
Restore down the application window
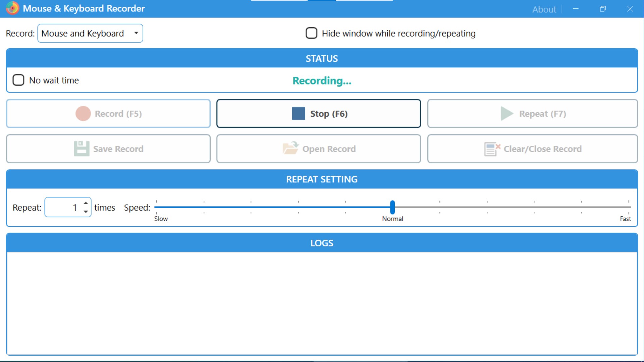point(603,9)
